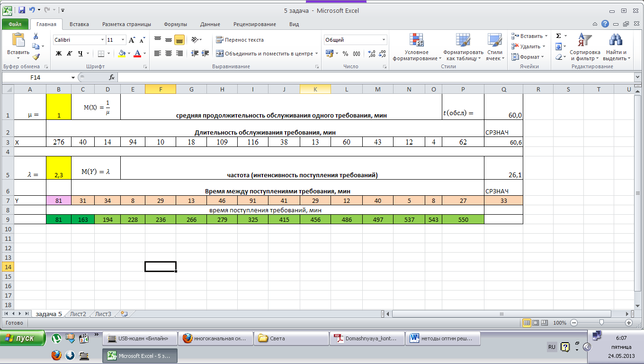
Task: Save the workbook from the quick access toolbar
Action: click(21, 10)
